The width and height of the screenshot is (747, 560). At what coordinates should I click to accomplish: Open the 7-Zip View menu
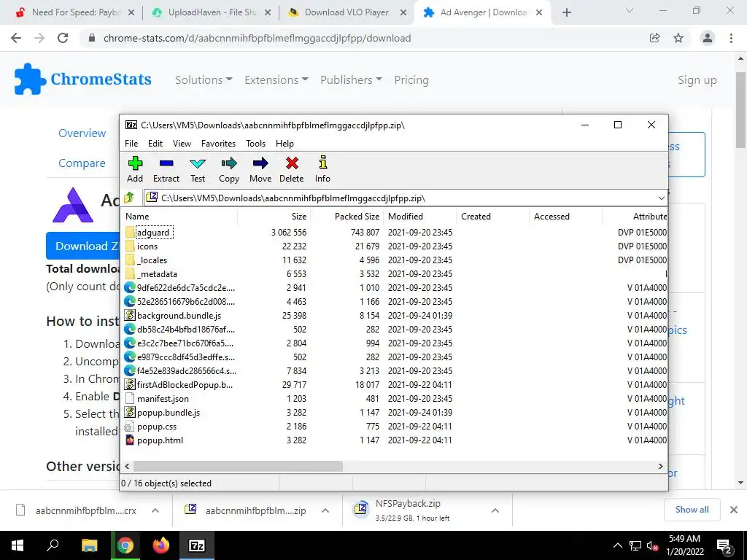click(182, 144)
